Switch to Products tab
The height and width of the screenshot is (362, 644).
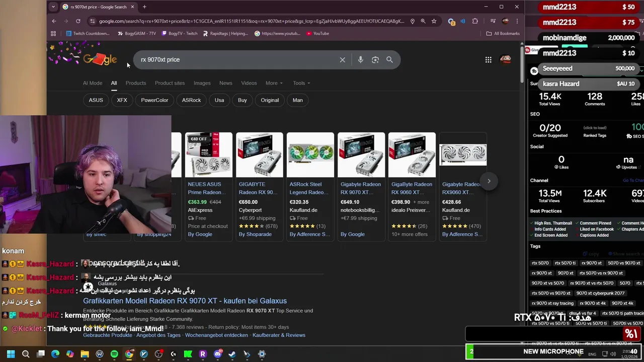click(136, 83)
